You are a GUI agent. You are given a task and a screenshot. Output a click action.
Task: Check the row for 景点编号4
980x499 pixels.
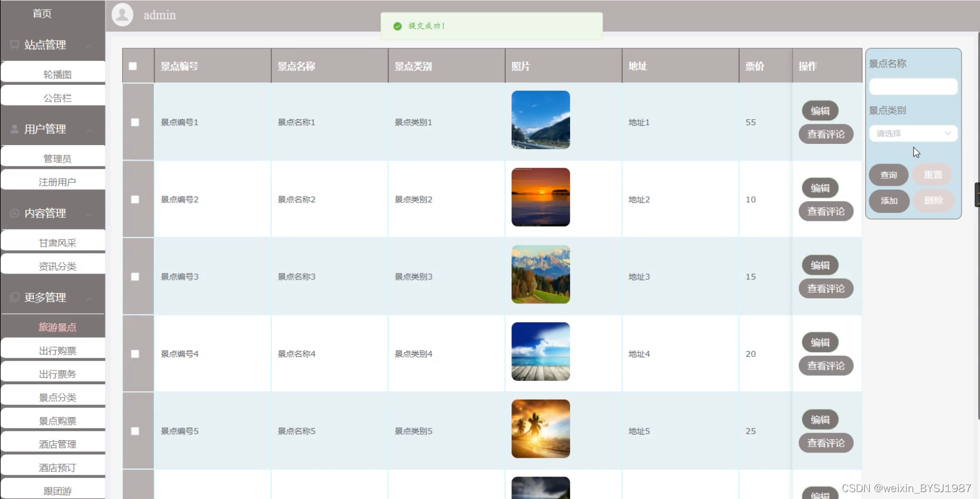point(135,354)
